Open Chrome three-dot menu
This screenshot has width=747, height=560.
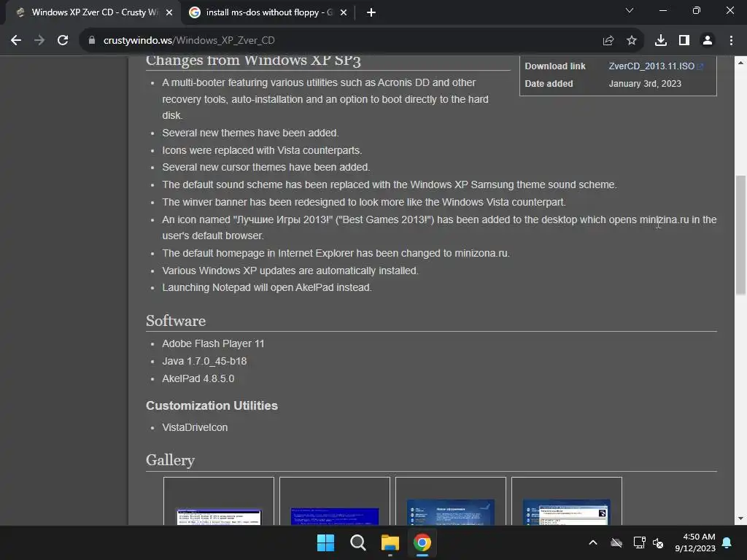pyautogui.click(x=731, y=41)
